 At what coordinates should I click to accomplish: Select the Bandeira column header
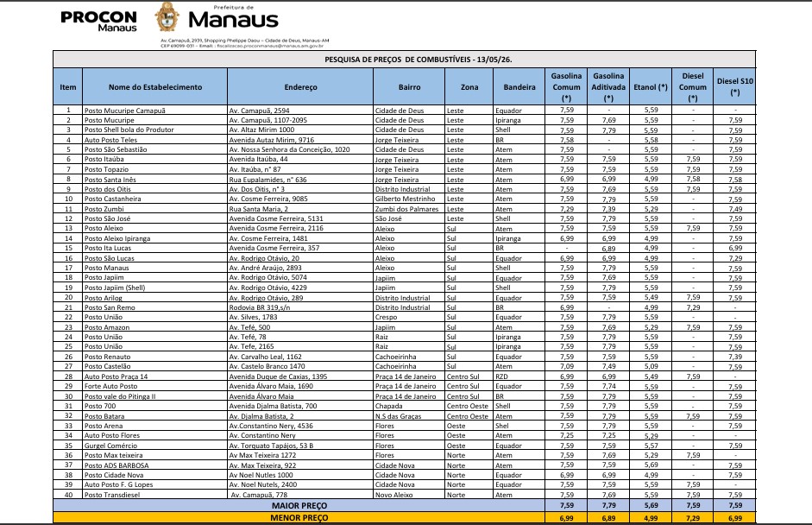[x=519, y=87]
